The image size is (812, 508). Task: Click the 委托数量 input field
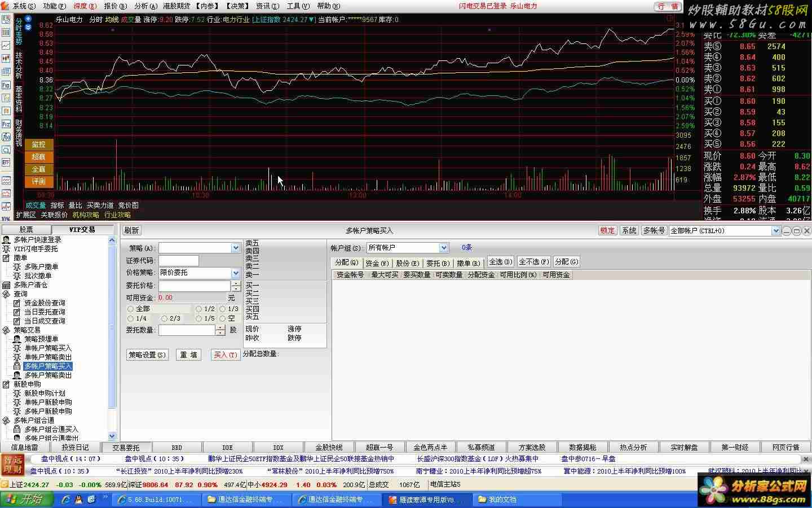pos(187,330)
